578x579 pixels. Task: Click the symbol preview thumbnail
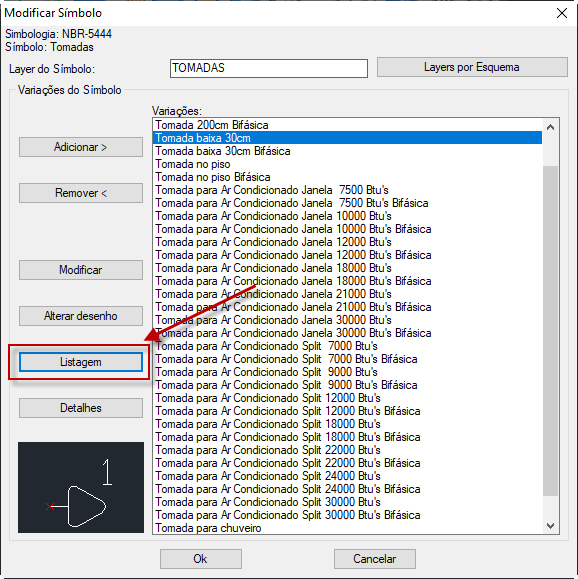pos(81,487)
